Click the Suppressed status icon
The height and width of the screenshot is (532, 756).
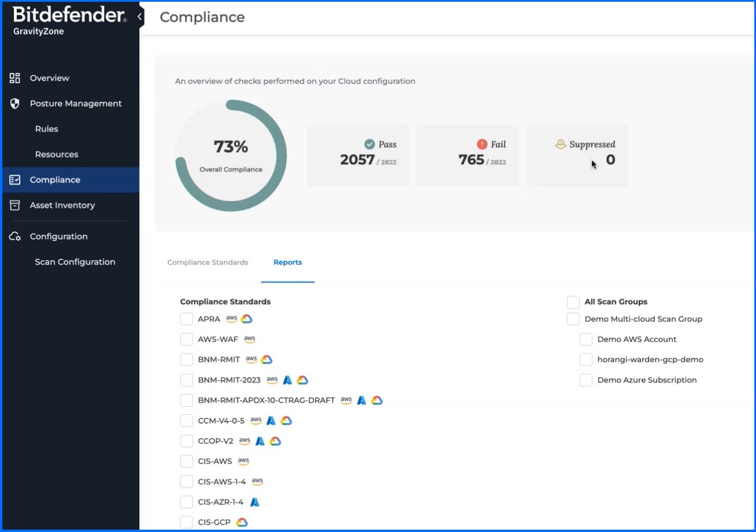[x=561, y=144]
